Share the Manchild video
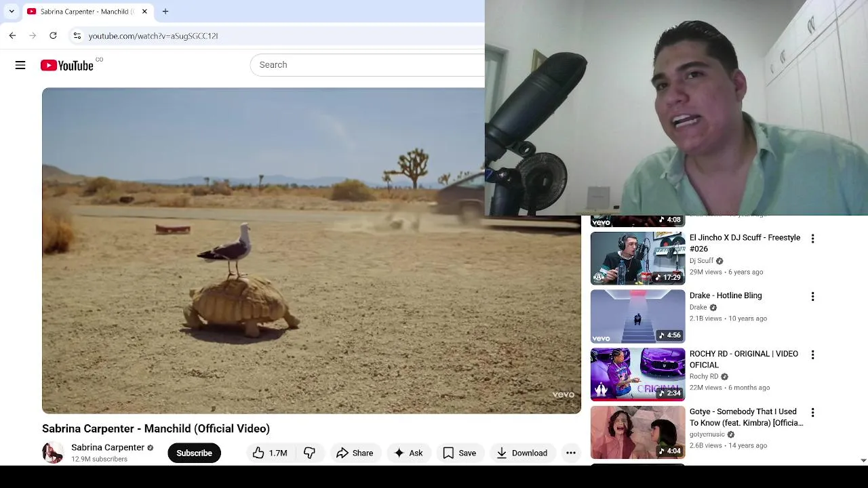This screenshot has height=488, width=868. [x=355, y=453]
